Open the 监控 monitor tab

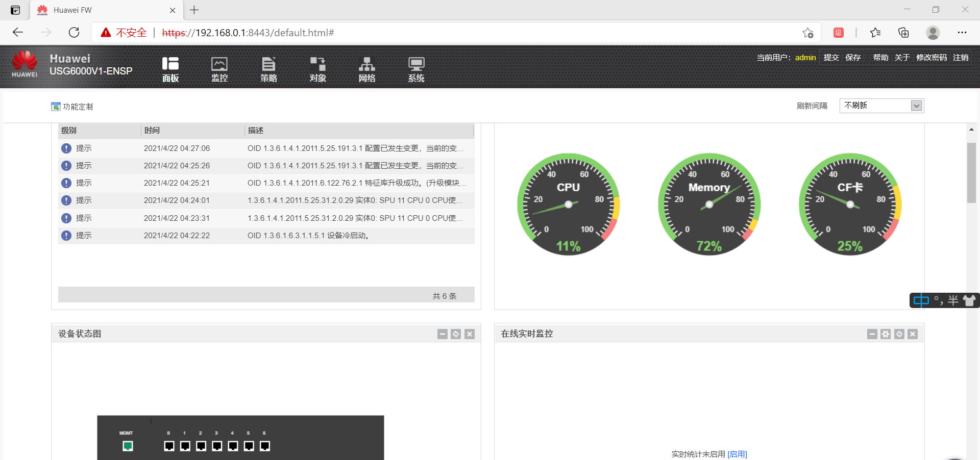coord(219,69)
